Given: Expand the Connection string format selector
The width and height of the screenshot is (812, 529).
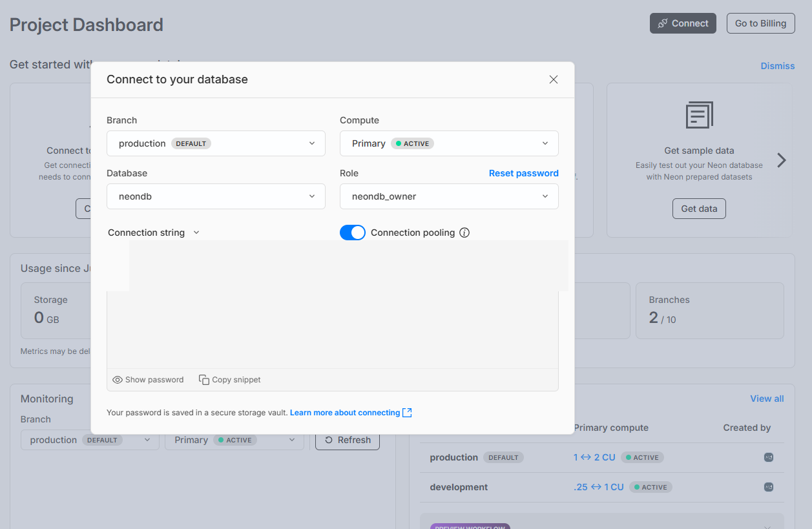Looking at the screenshot, I should 154,233.
